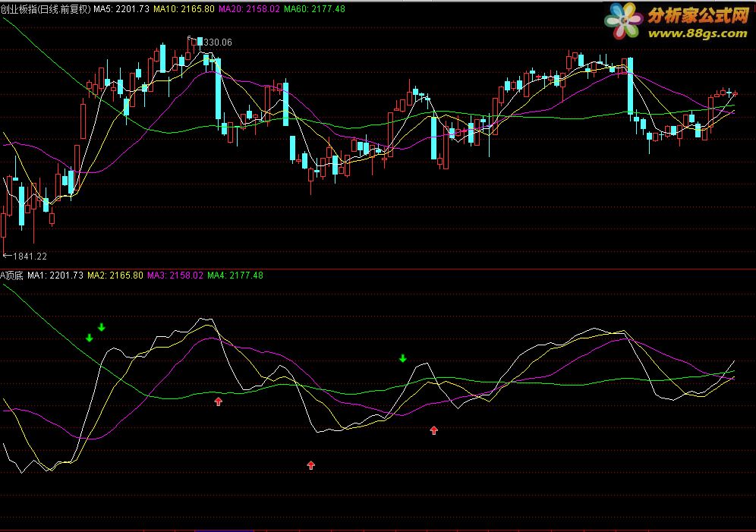Screen dimensions: 756x532
Task: Select the MA2: 2165.80 indicator value
Action: [115, 275]
